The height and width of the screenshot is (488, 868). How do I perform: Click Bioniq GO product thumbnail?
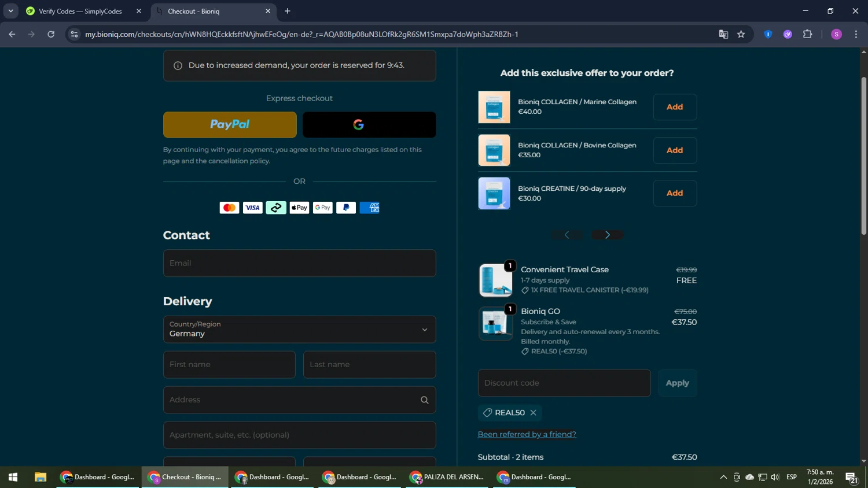click(x=496, y=323)
